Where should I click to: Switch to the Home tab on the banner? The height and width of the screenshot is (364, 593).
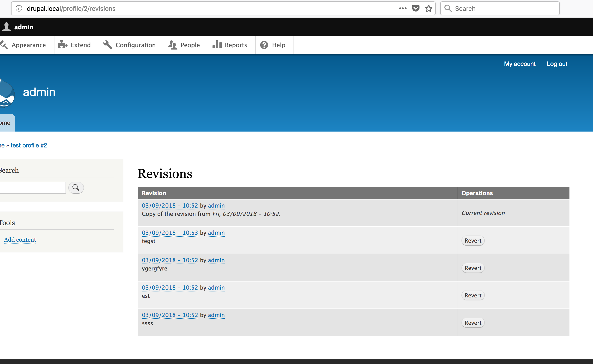coord(5,123)
